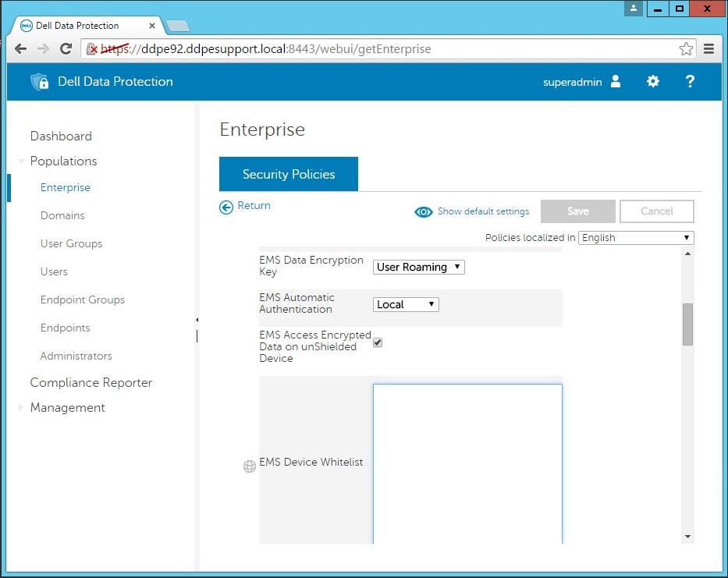Click Chrome user profile button in title bar
728x578 pixels.
click(x=634, y=9)
